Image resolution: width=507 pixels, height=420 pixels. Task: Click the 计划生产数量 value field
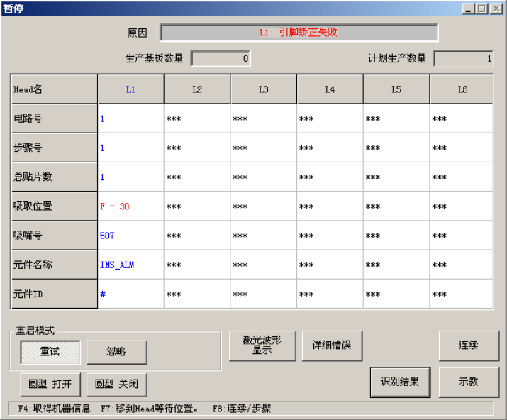pos(463,59)
